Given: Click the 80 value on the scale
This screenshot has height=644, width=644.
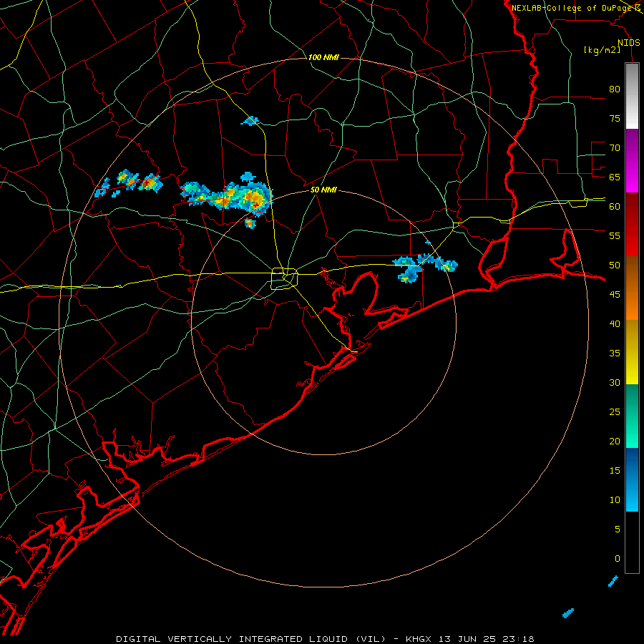Looking at the screenshot, I should pyautogui.click(x=615, y=89).
